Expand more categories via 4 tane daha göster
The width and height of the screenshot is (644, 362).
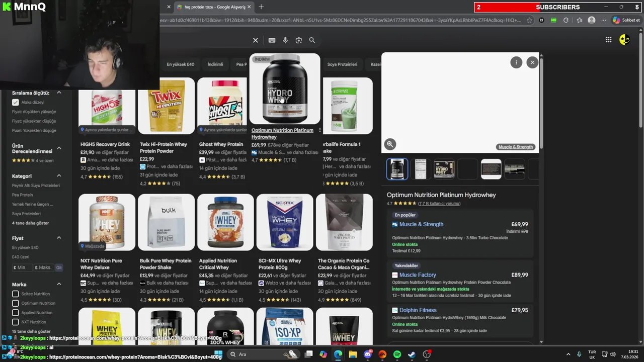pyautogui.click(x=31, y=223)
